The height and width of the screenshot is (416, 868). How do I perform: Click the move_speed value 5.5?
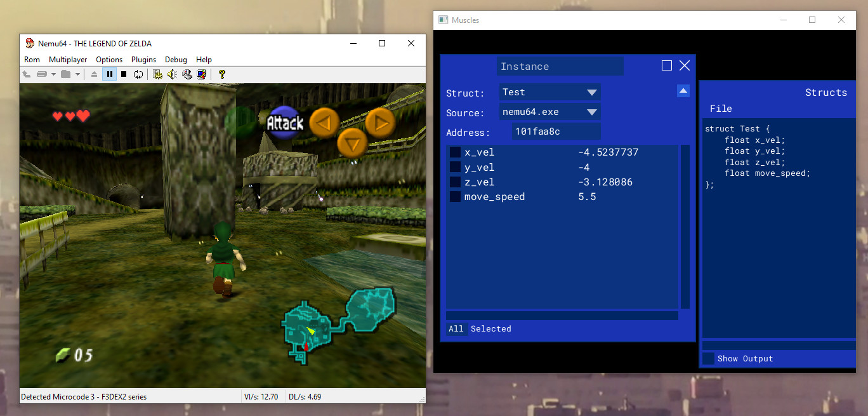tap(587, 197)
